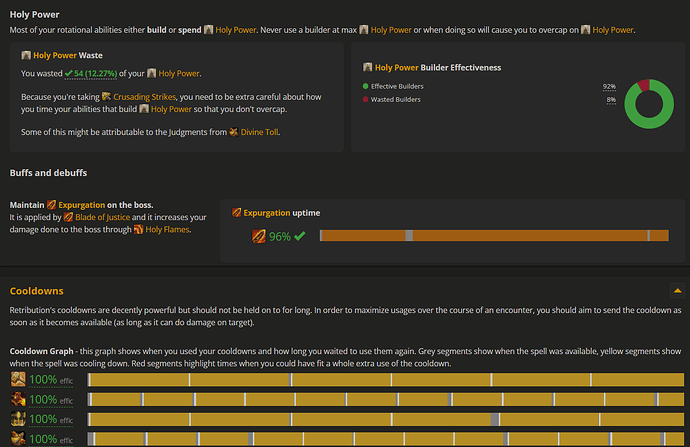Click the first cooldown spell icon in Cooldown Graph
This screenshot has height=447, width=690.
(18, 380)
